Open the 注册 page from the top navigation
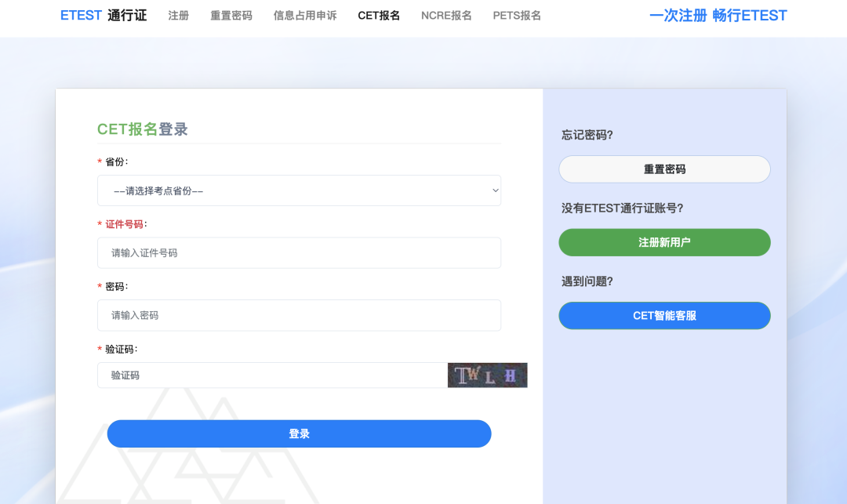Image resolution: width=847 pixels, height=504 pixels. tap(178, 15)
